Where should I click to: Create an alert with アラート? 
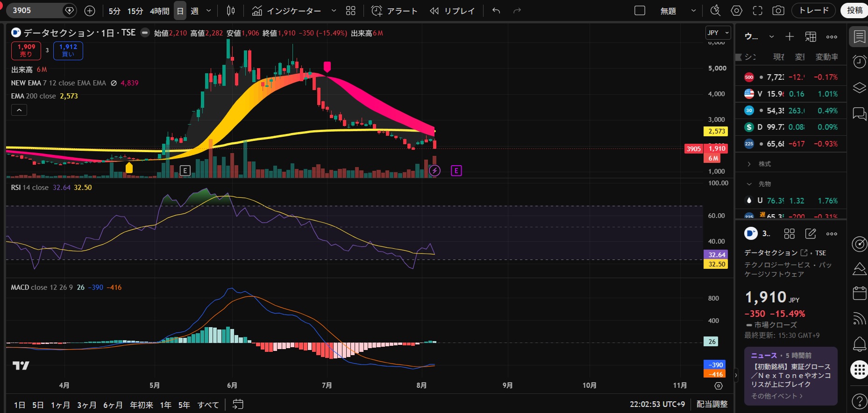pyautogui.click(x=394, y=11)
